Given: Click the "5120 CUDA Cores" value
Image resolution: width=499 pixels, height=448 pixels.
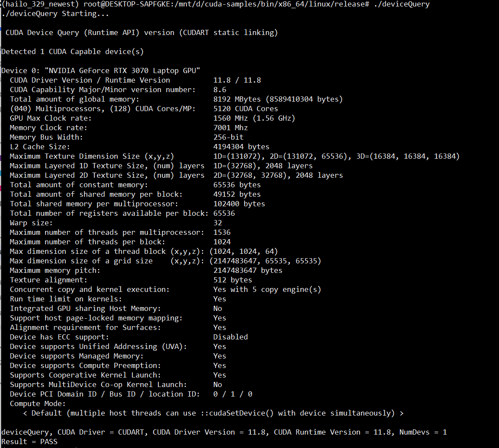Looking at the screenshot, I should [x=245, y=109].
